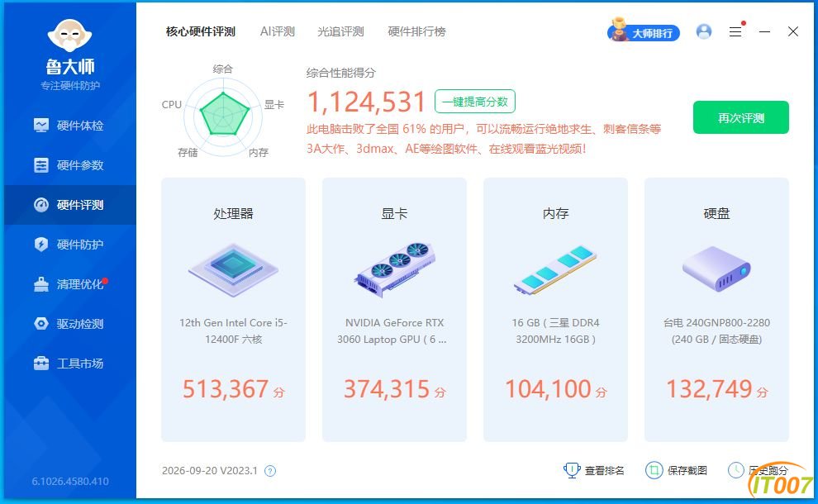Click the green 再次评测 button
Image resolution: width=818 pixels, height=504 pixels.
pos(741,117)
